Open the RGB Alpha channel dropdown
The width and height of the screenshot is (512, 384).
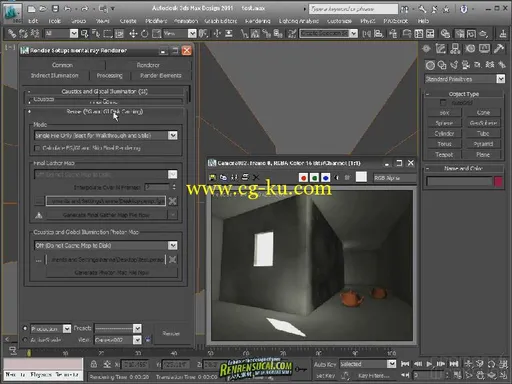(x=395, y=178)
